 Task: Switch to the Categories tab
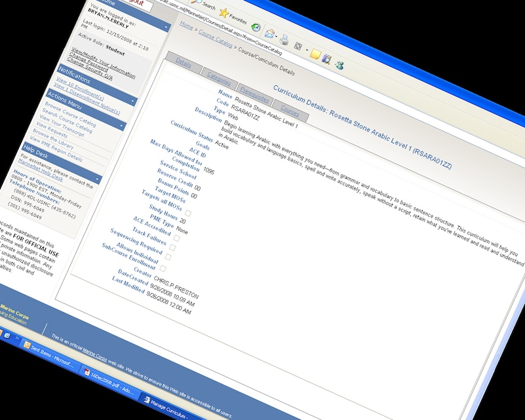220,80
